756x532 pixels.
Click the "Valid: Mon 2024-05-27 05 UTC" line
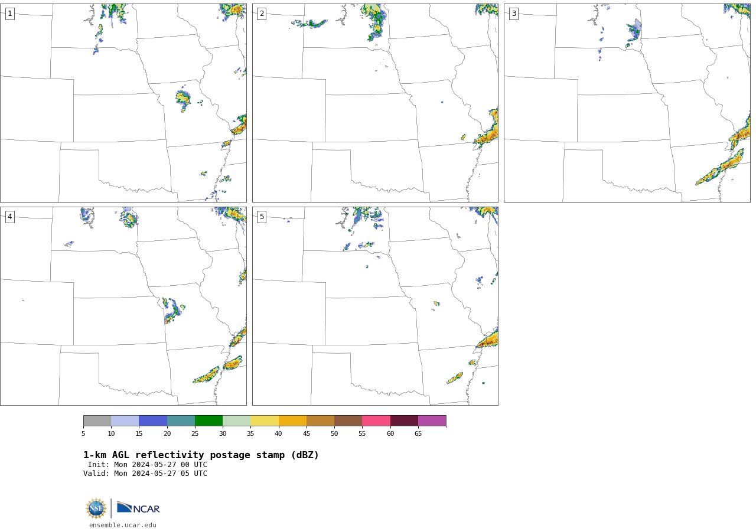coord(145,474)
